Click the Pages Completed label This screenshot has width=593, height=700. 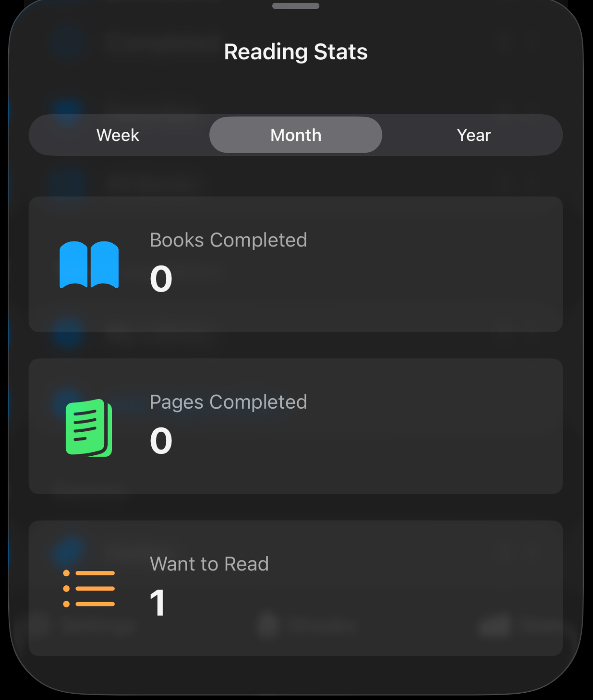tap(228, 402)
